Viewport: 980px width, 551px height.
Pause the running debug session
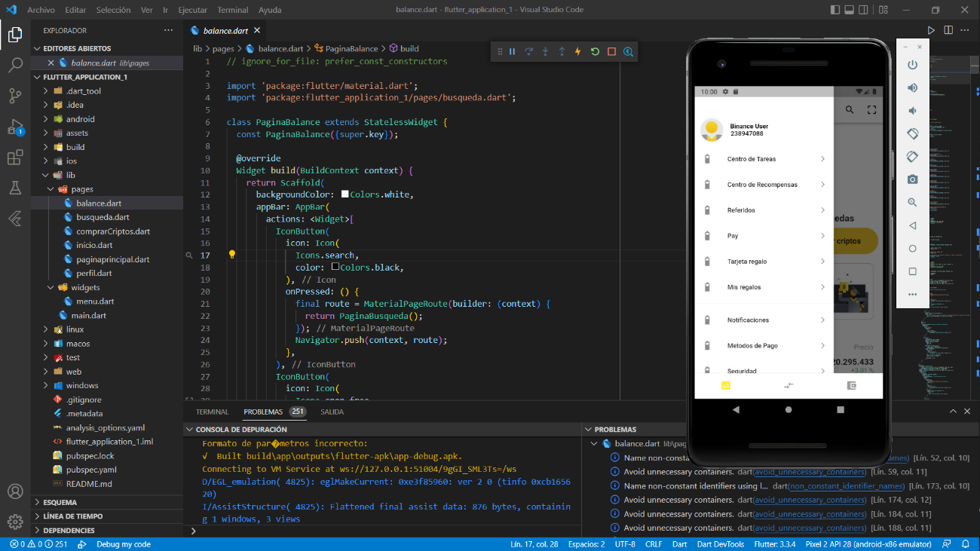point(512,51)
